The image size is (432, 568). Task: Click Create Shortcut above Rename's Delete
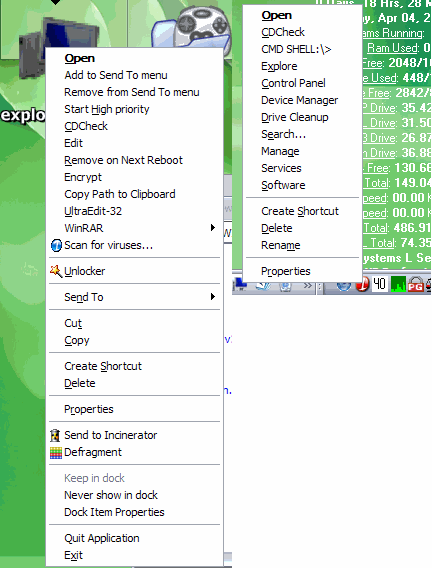click(x=302, y=211)
